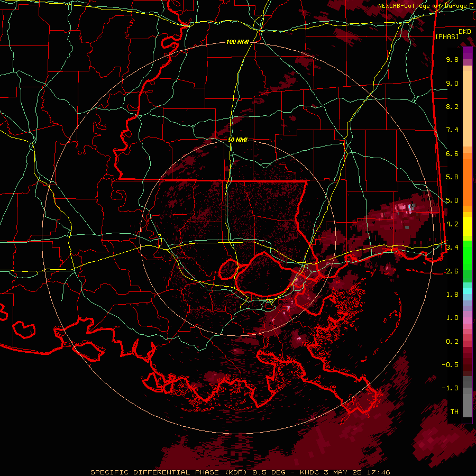Click the 9.0 scale value
The width and height of the screenshot is (476, 476).
pyautogui.click(x=452, y=84)
